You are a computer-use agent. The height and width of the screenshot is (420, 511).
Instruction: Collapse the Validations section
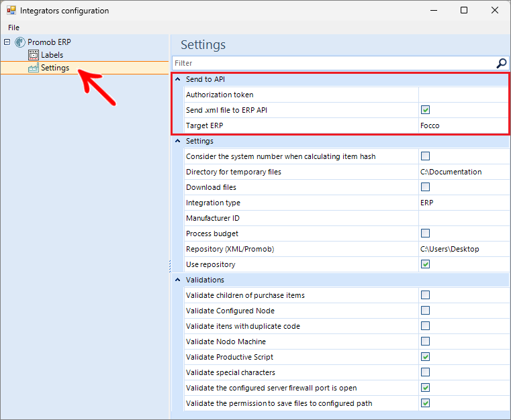178,280
